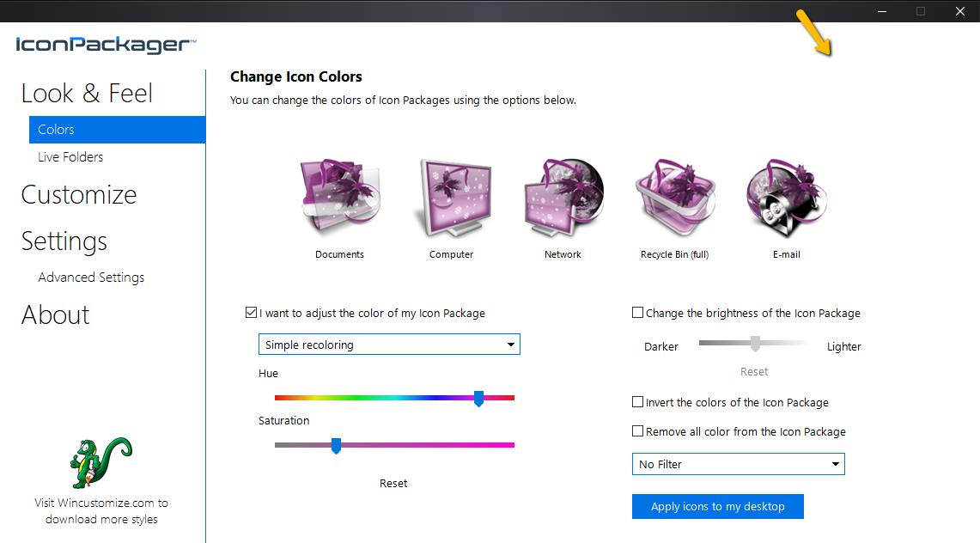Screen dimensions: 980x543
Task: Click the E-mail preview icon
Action: point(786,198)
